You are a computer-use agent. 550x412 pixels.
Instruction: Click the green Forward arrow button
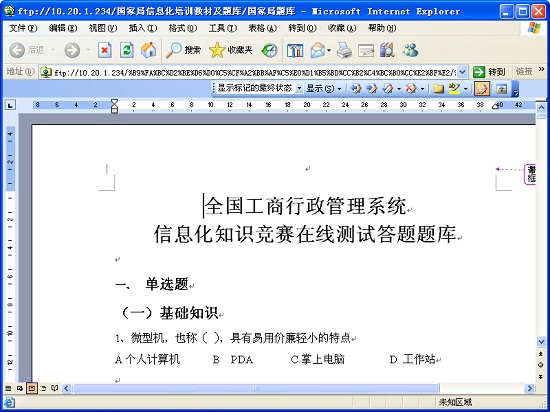pyautogui.click(x=72, y=50)
